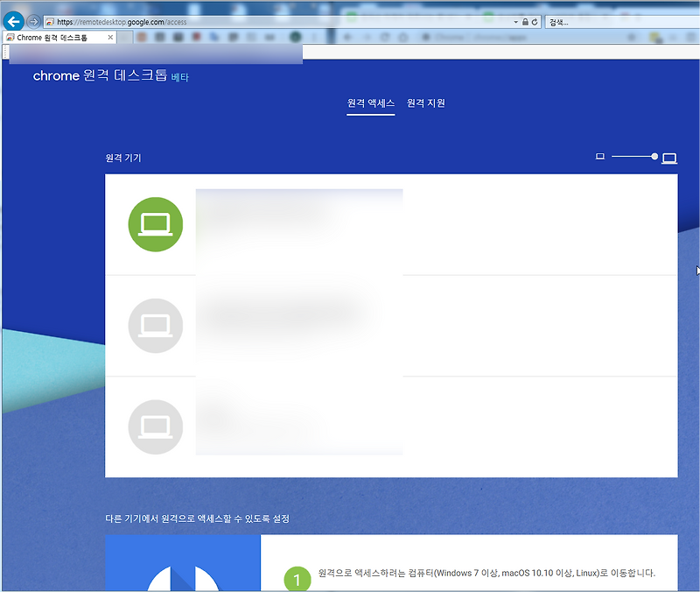Click the device list size slider
The height and width of the screenshot is (592, 700).
(633, 157)
